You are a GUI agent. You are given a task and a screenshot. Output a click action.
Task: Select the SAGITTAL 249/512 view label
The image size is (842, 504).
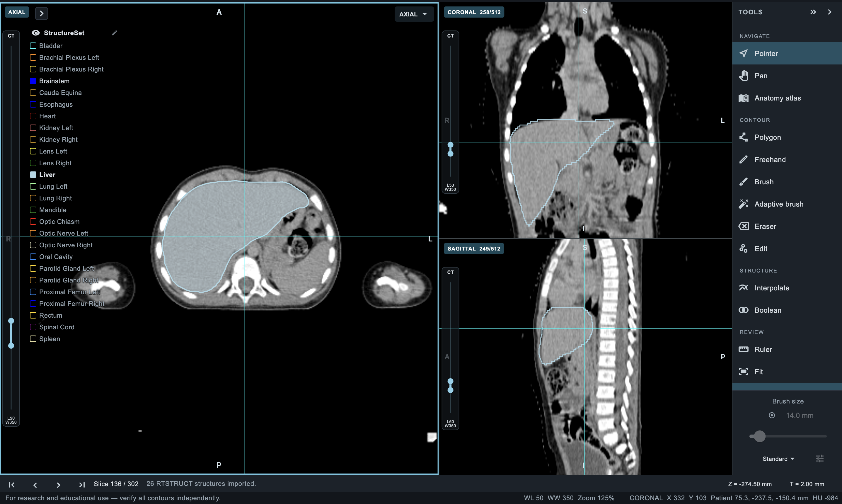[474, 248]
